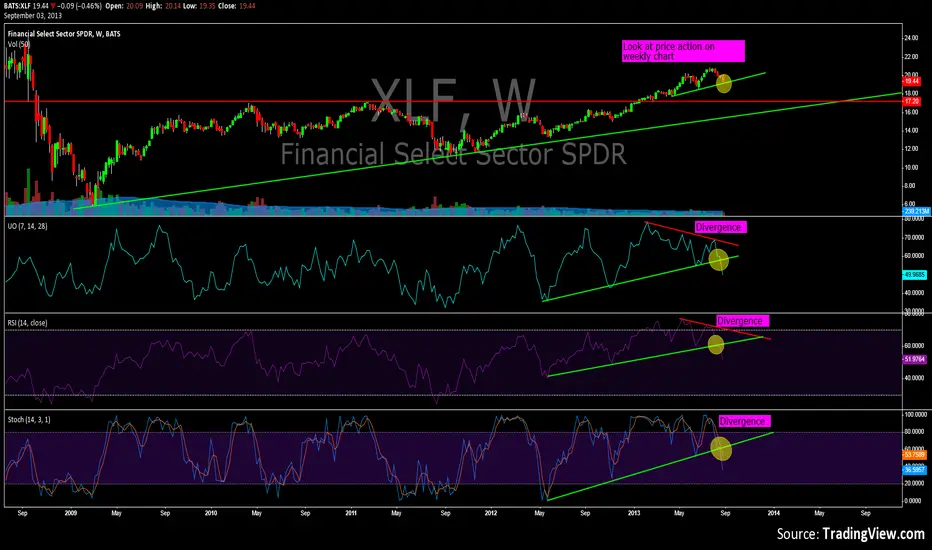Open the UO (7, 14, 28) indicator legend
Image resolution: width=932 pixels, height=550 pixels.
27,226
